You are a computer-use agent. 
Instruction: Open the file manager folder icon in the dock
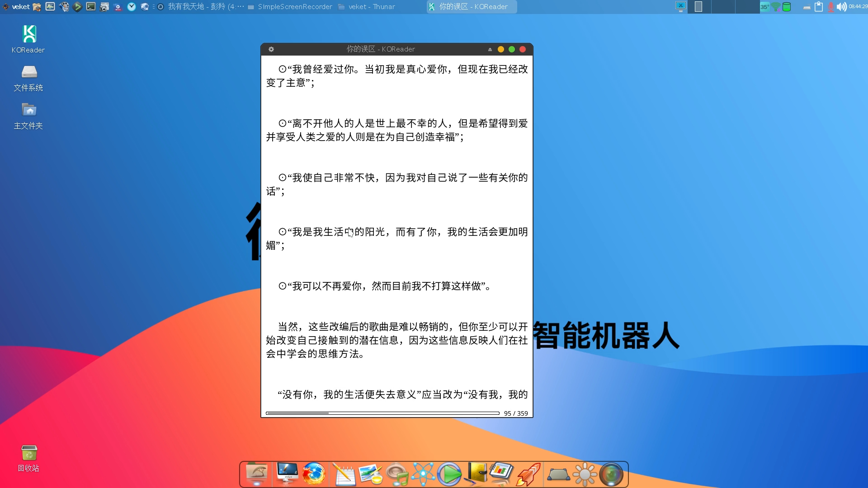pyautogui.click(x=257, y=474)
